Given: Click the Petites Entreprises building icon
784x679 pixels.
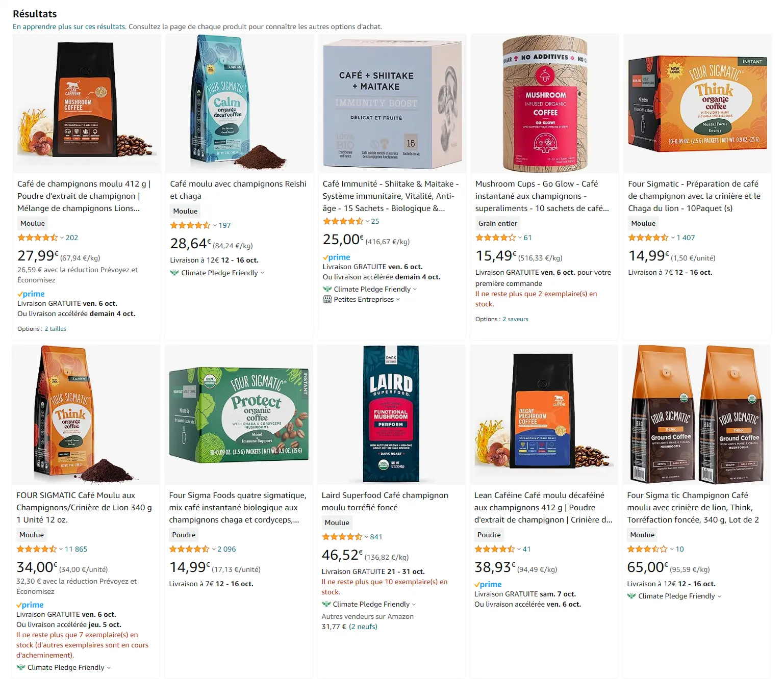Looking at the screenshot, I should coord(327,299).
